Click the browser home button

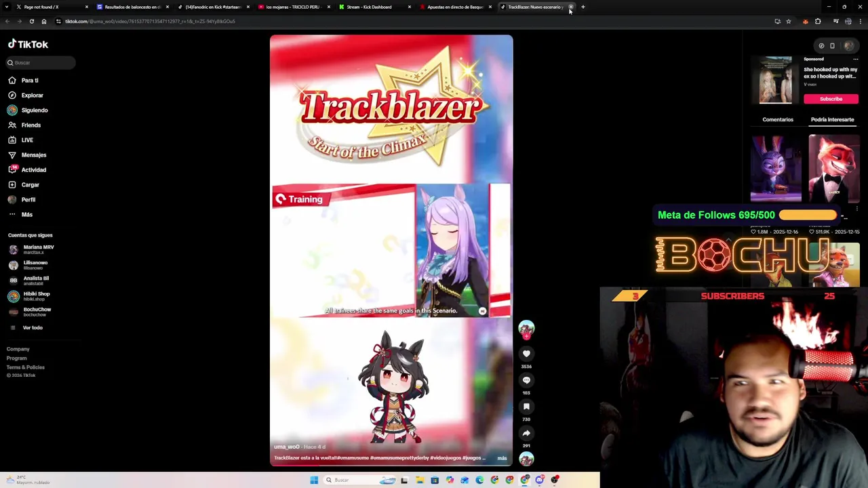point(43,21)
